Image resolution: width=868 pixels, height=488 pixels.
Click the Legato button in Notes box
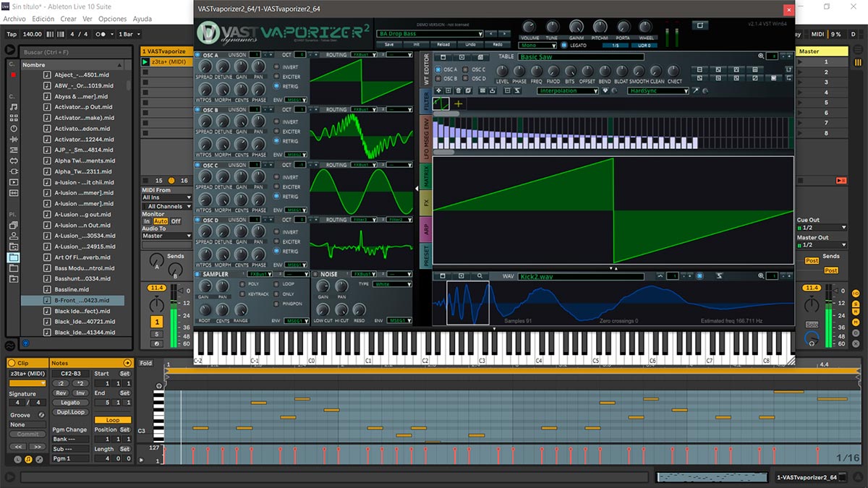tap(70, 403)
